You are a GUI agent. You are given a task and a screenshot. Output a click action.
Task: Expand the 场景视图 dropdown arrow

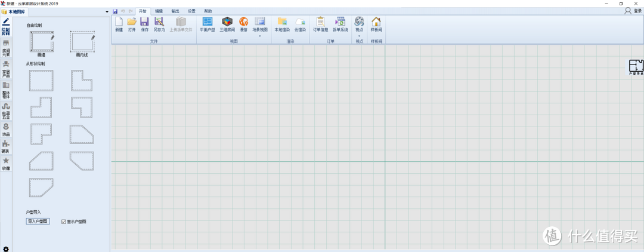(x=259, y=36)
